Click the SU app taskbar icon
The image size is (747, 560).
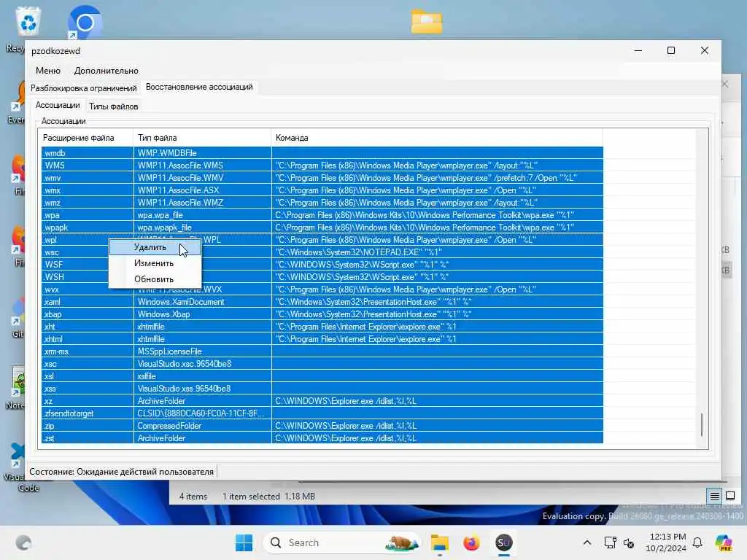pos(503,542)
